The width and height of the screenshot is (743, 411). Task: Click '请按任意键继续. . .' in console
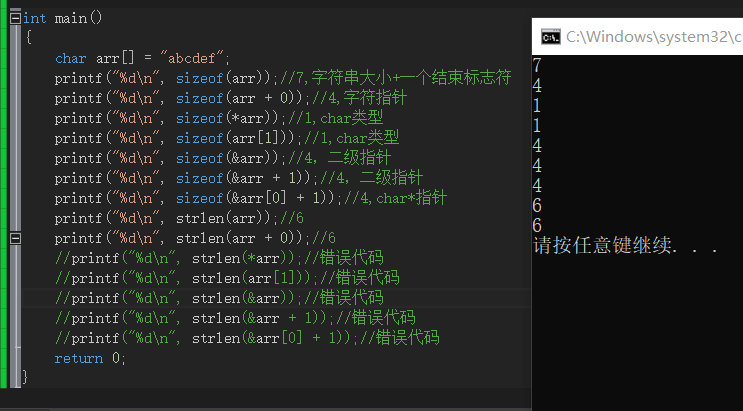(x=625, y=246)
